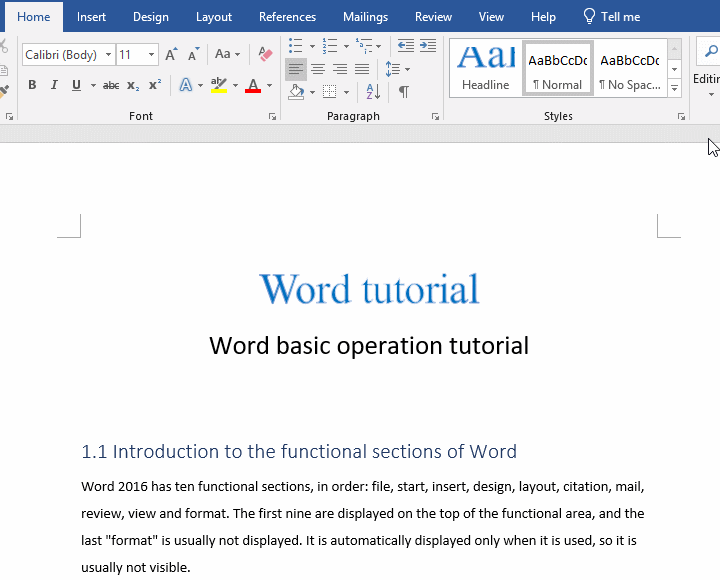The image size is (720, 580).
Task: Apply Multilevel List icon
Action: tap(364, 46)
